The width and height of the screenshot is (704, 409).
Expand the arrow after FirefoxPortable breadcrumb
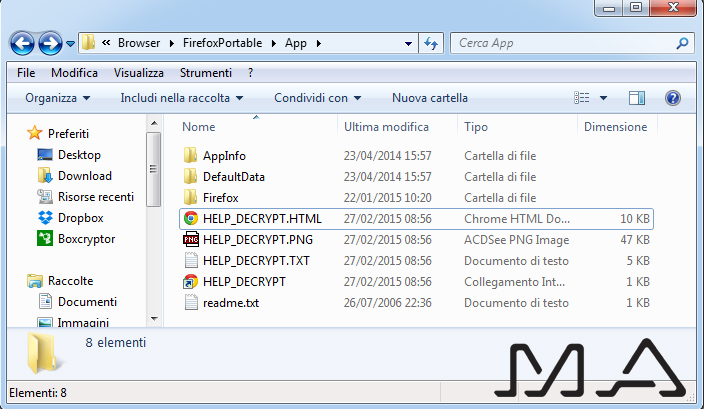[x=273, y=44]
